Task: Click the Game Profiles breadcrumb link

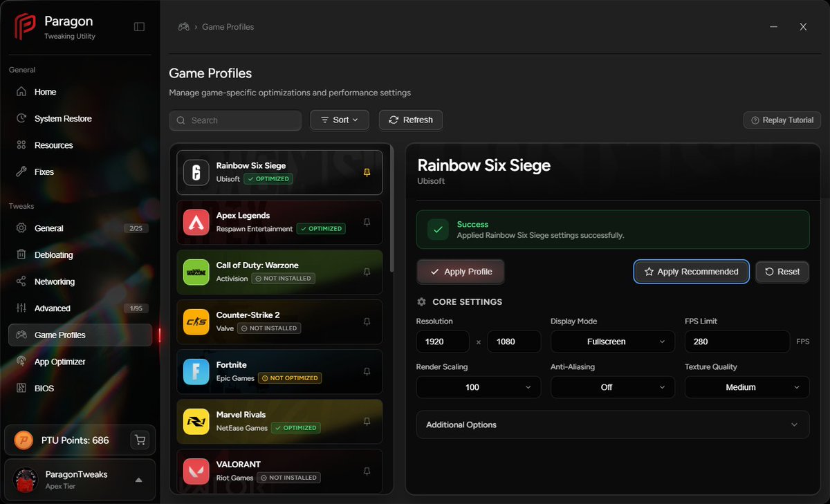Action: [228, 27]
